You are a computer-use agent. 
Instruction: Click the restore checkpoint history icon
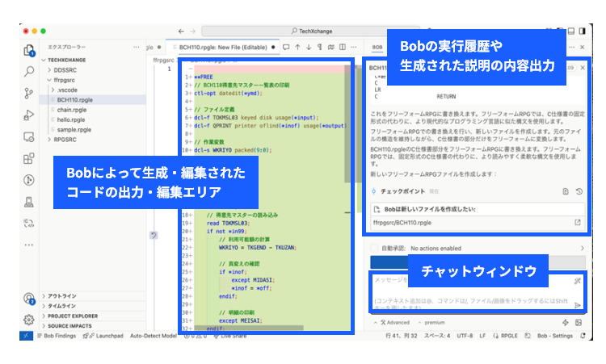(579, 191)
